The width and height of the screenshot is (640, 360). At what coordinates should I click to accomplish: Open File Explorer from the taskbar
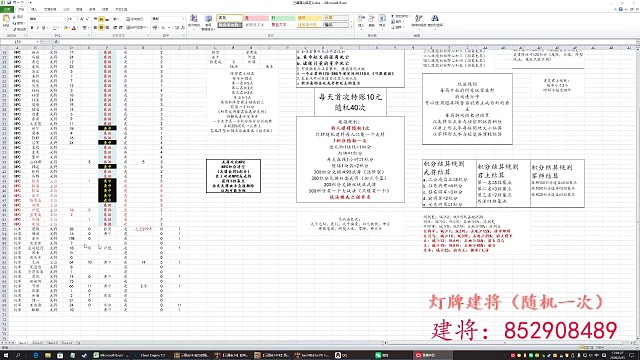pyautogui.click(x=48, y=356)
